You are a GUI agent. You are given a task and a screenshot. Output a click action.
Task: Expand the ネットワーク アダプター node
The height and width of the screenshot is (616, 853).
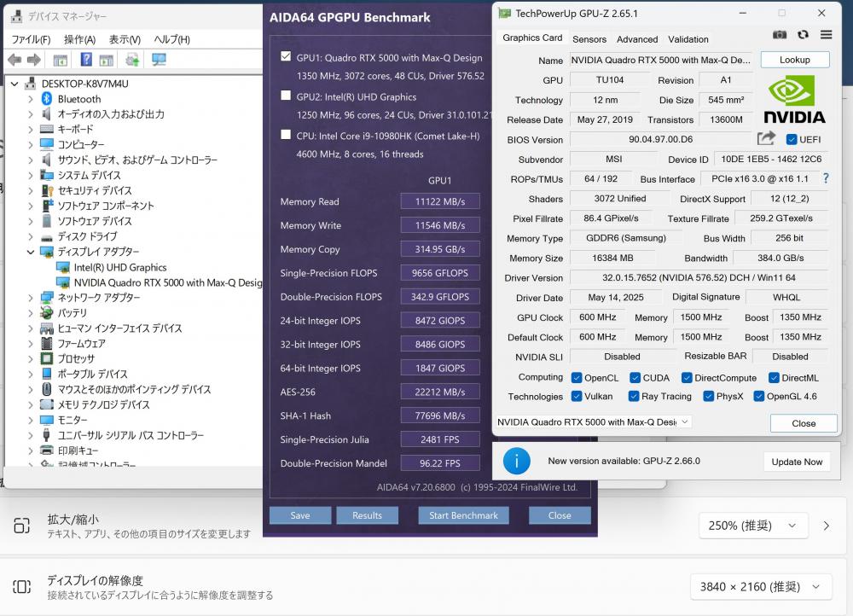click(x=31, y=298)
